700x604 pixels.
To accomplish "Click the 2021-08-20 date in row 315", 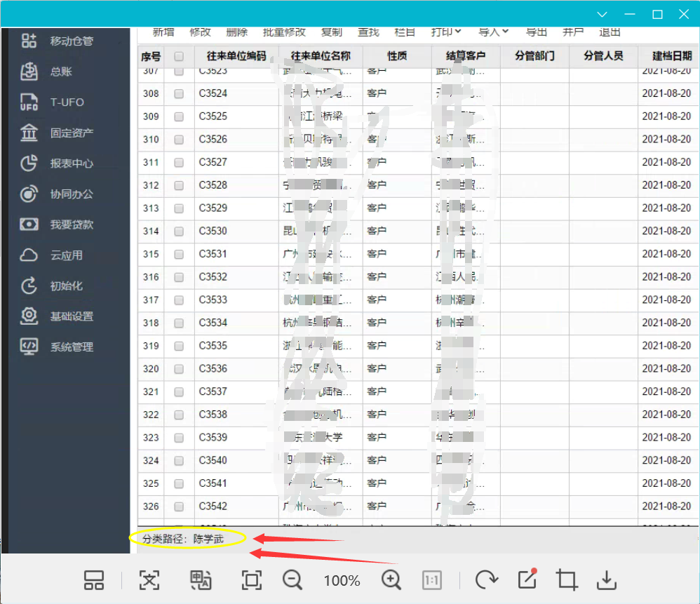I will [x=666, y=253].
